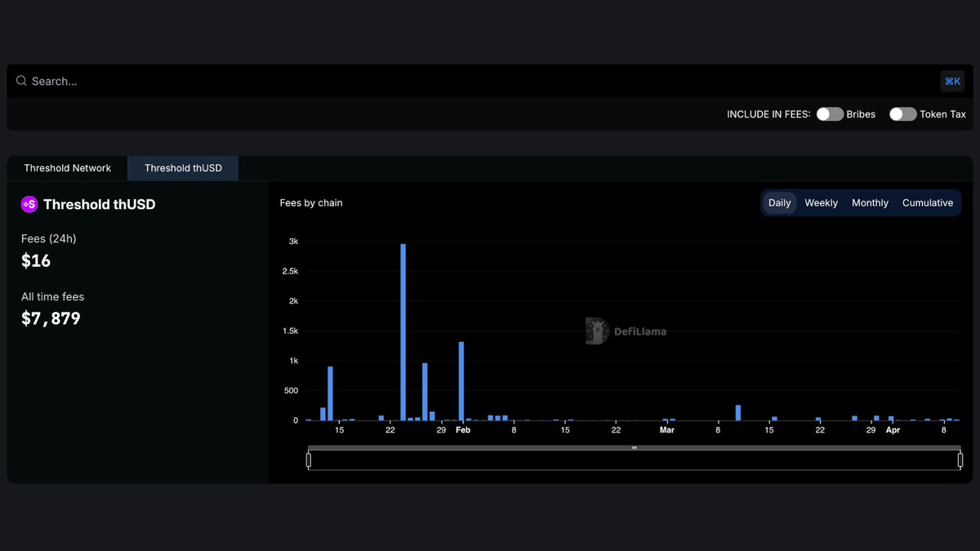Click the left range slider handle

[x=309, y=460]
